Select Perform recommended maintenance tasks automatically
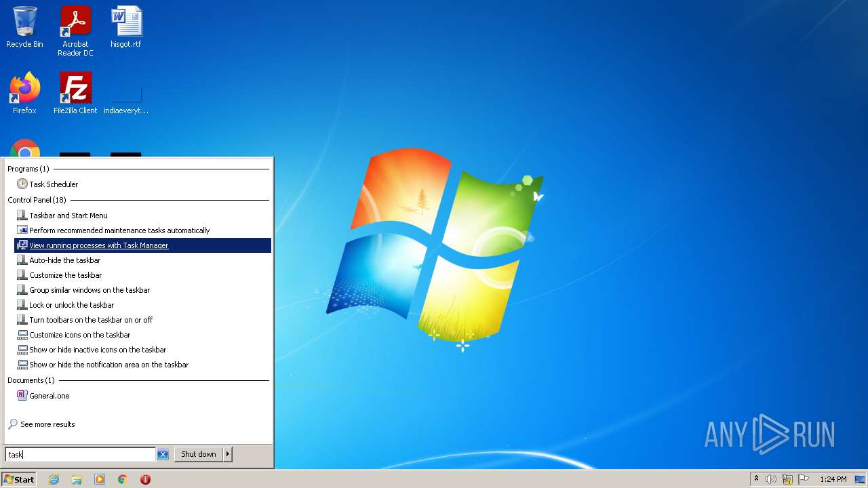Screen dimensions: 868x488 [x=142, y=230]
